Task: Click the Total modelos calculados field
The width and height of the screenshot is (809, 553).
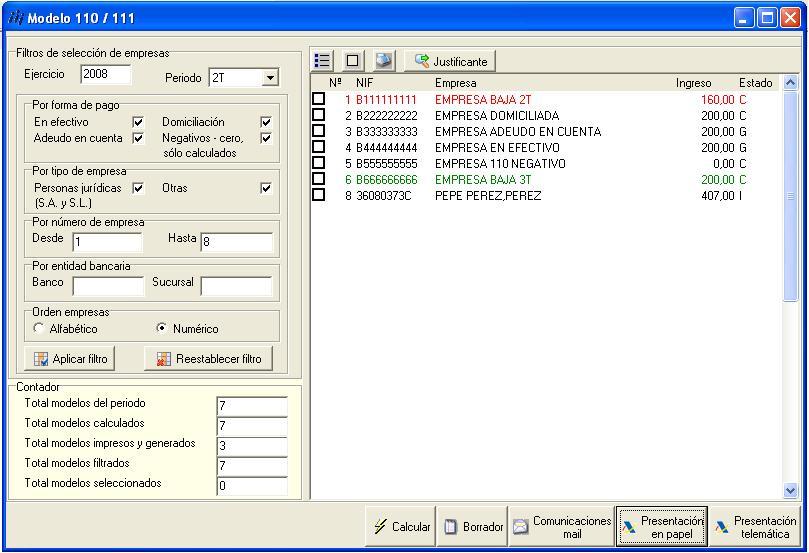Action: point(252,426)
